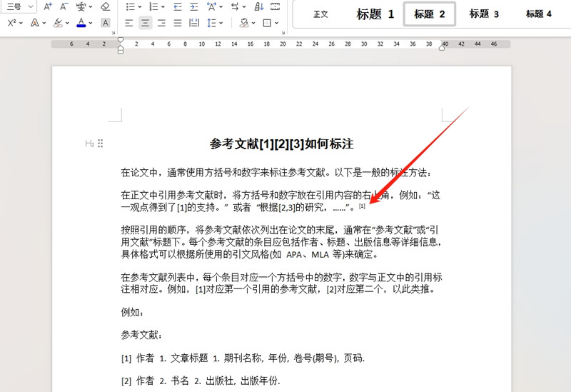Toggle left alignment
The height and width of the screenshot is (392, 571).
[x=130, y=23]
